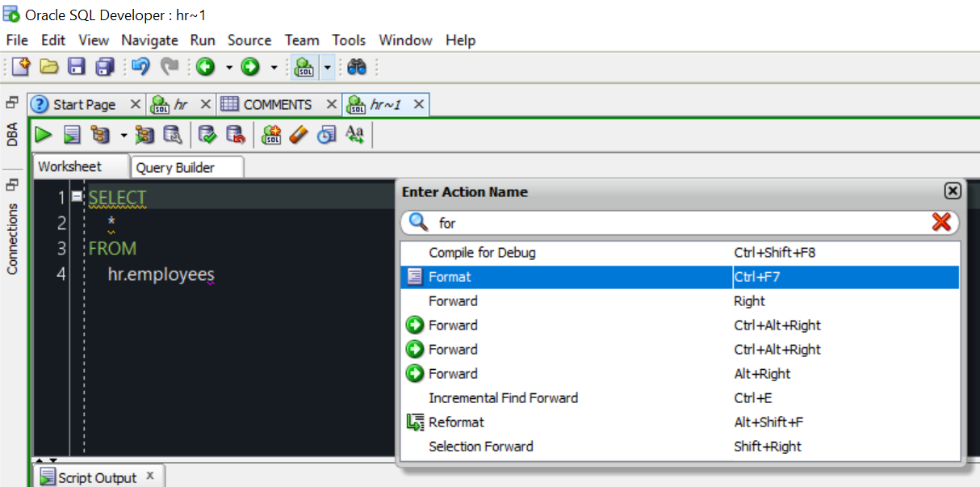Click the Script Output tab

(x=98, y=477)
